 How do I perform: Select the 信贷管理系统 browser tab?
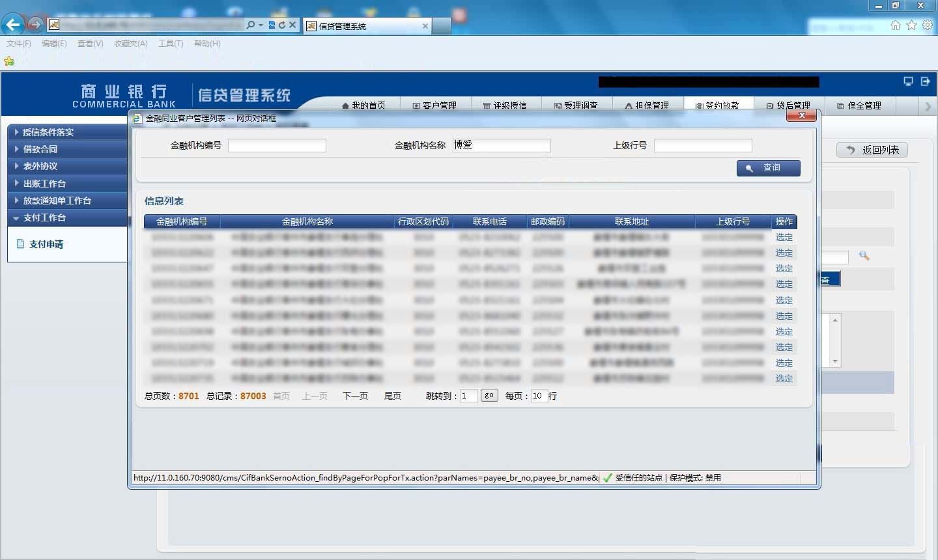click(x=367, y=26)
